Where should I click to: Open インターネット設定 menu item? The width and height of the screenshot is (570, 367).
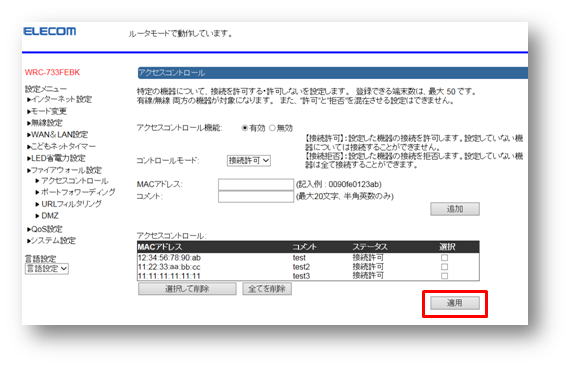[x=60, y=99]
